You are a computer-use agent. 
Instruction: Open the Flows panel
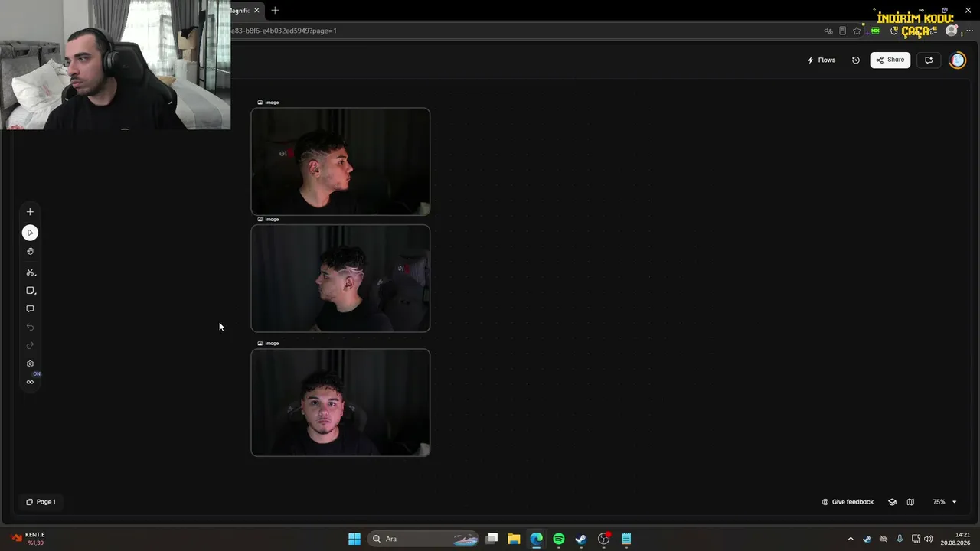pyautogui.click(x=822, y=60)
